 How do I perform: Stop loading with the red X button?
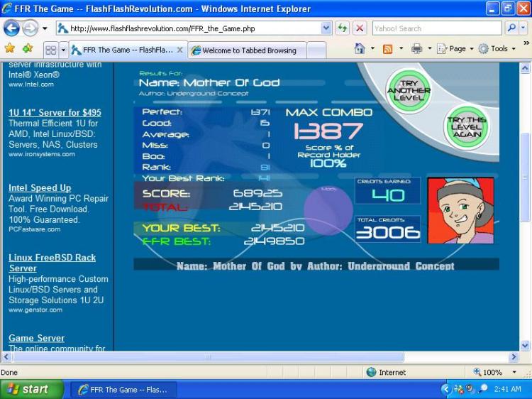coord(360,28)
